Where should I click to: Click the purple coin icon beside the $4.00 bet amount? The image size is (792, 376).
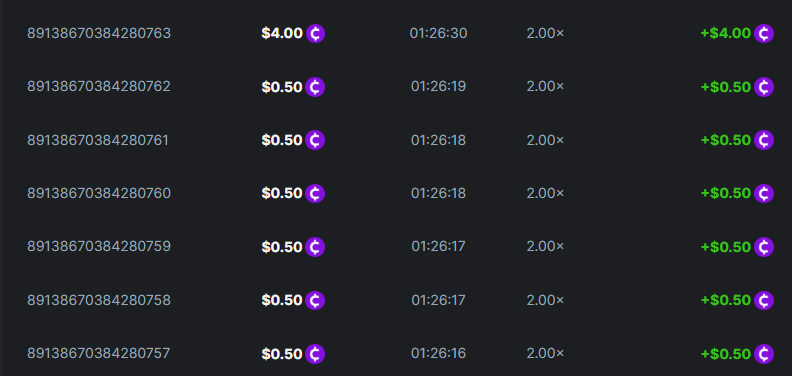pyautogui.click(x=315, y=34)
